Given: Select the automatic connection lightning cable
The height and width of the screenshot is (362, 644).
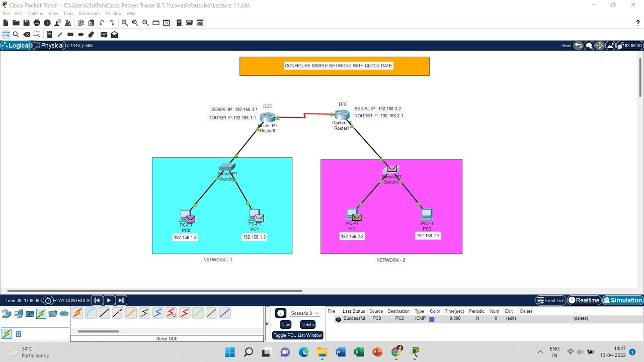Looking at the screenshot, I should 77,313.
